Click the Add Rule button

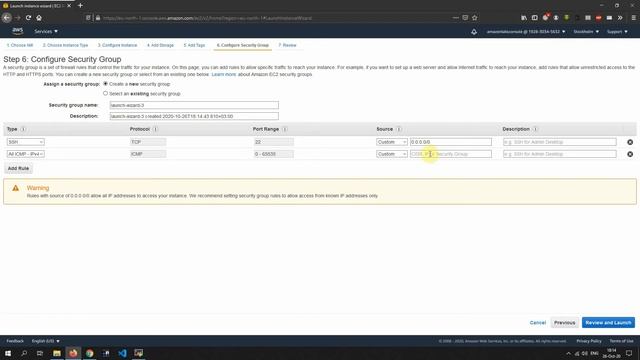tap(18, 168)
